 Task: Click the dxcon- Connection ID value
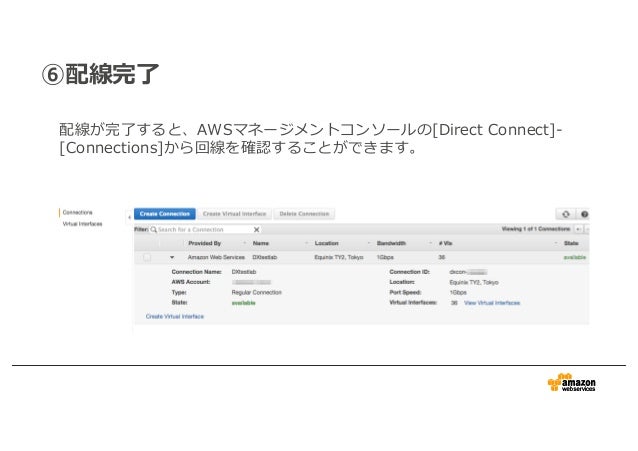(x=468, y=272)
